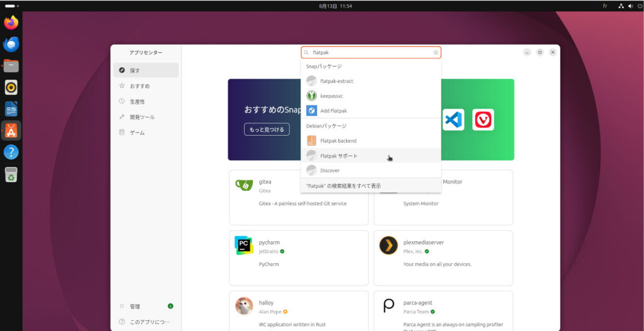Open このアプリについて in sidebar
Screen dimensions: 644x331
(x=146, y=322)
